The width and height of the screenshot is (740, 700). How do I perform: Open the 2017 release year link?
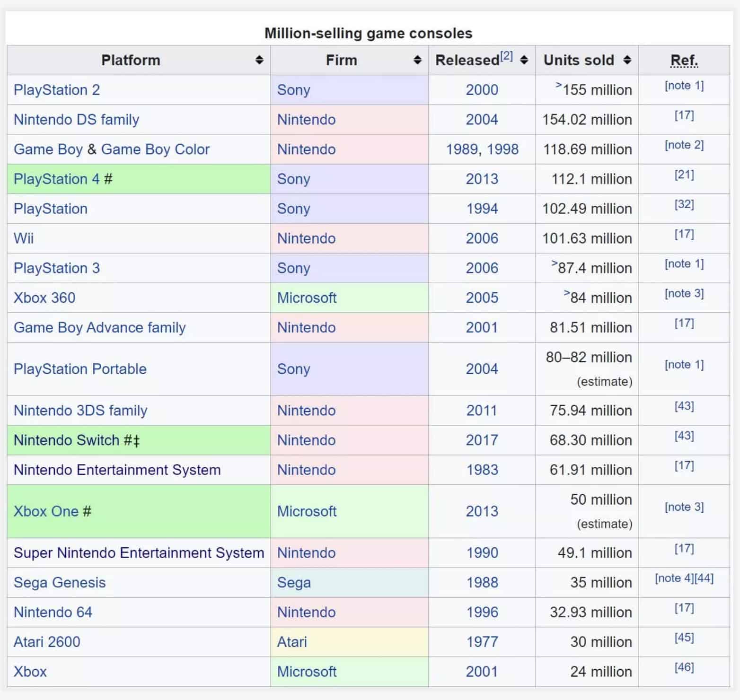click(x=482, y=440)
